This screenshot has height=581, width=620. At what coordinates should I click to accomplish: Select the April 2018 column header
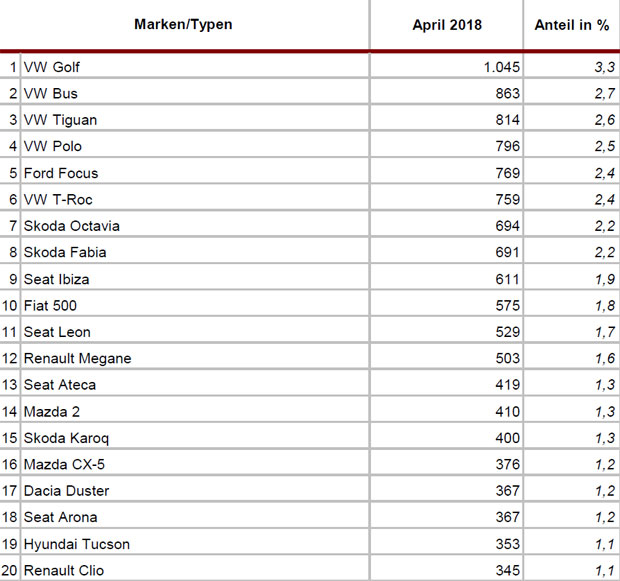[447, 25]
